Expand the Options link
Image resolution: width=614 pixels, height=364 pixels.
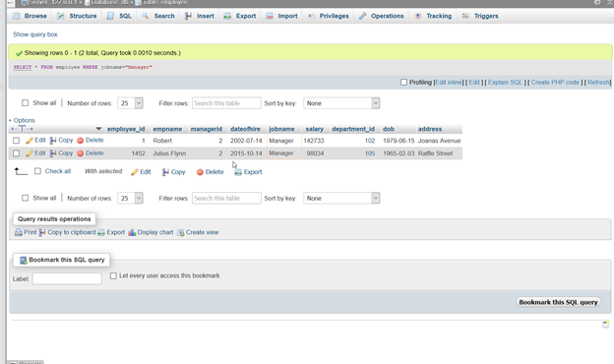tap(23, 120)
